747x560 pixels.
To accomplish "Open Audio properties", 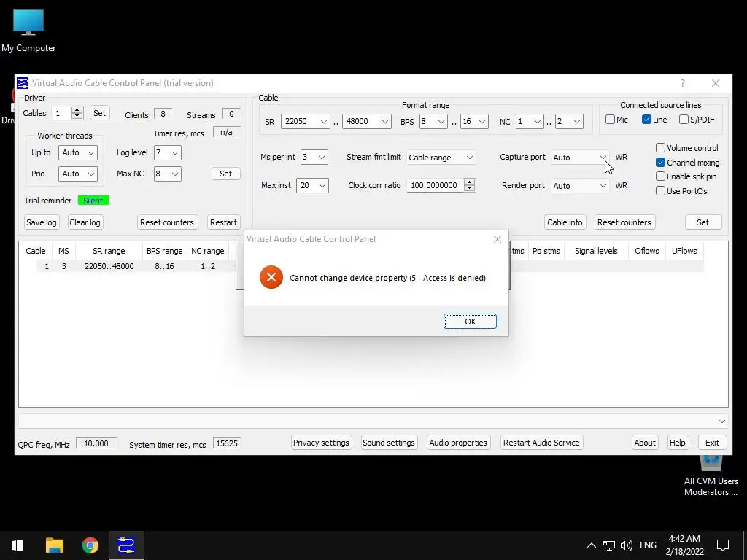I will (458, 443).
